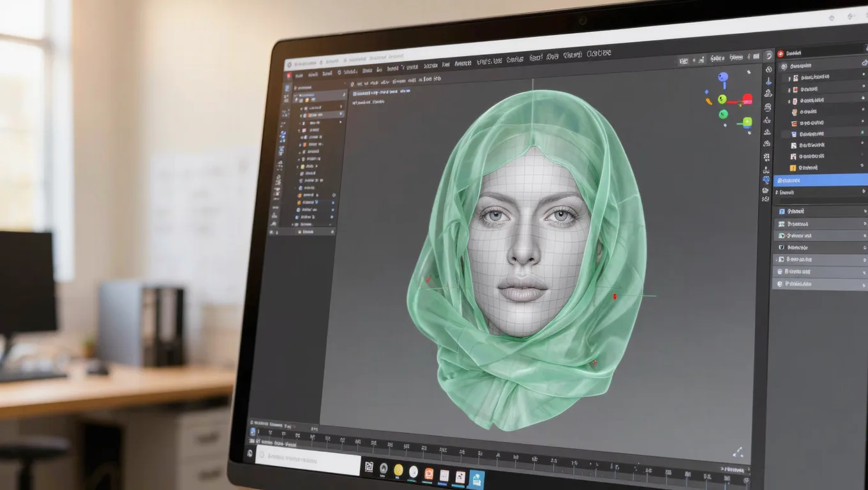Click the light green square handle on the gizmo
This screenshot has width=868, height=490.
point(747,122)
